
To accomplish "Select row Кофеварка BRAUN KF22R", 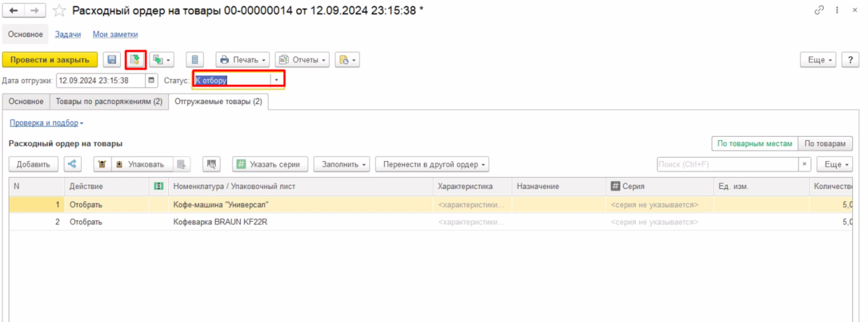I will (431, 222).
